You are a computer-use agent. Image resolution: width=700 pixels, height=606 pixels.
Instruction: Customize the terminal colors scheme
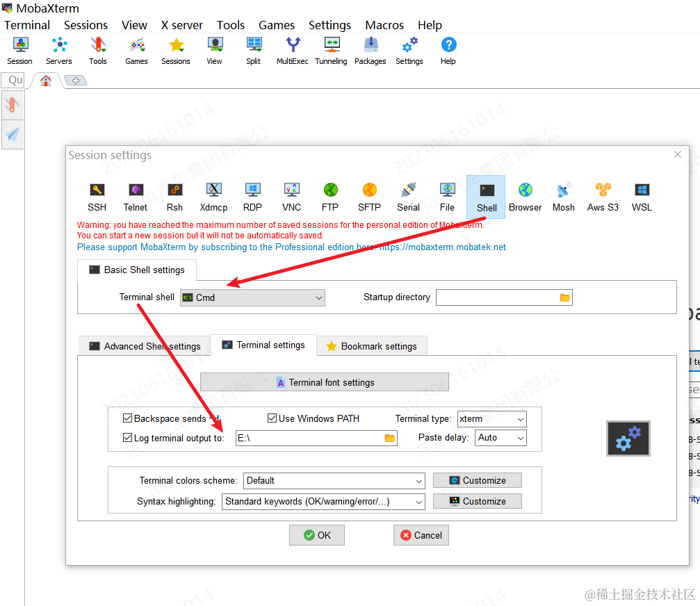pyautogui.click(x=478, y=481)
